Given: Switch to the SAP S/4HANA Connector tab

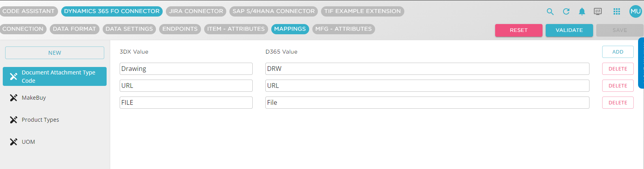Looking at the screenshot, I should click(274, 11).
